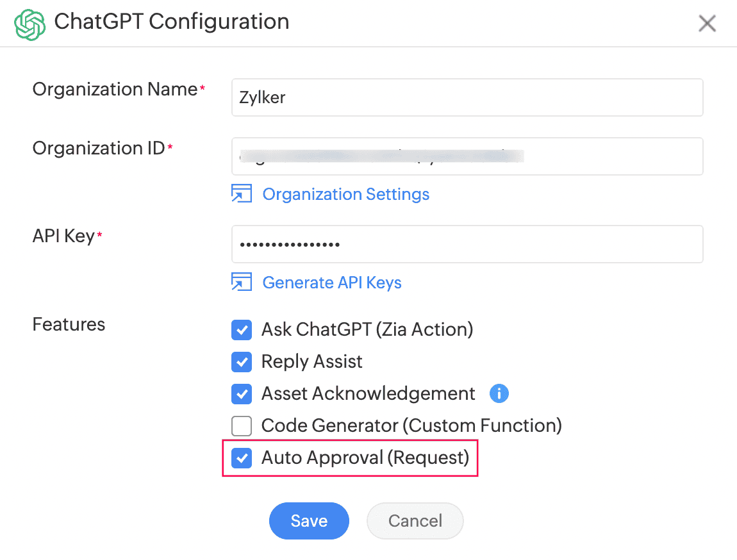Screen dimensions: 737x560
Task: Click the ChatGPT logo icon
Action: [30, 23]
